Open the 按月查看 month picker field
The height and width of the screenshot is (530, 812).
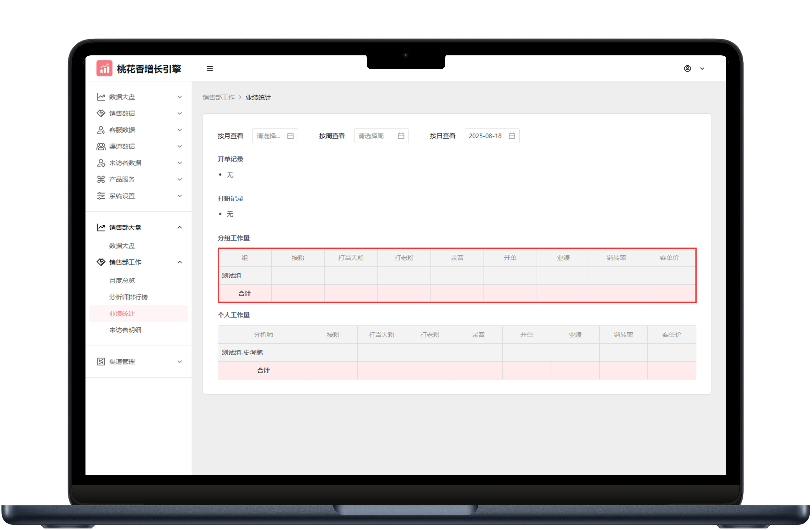pyautogui.click(x=275, y=136)
